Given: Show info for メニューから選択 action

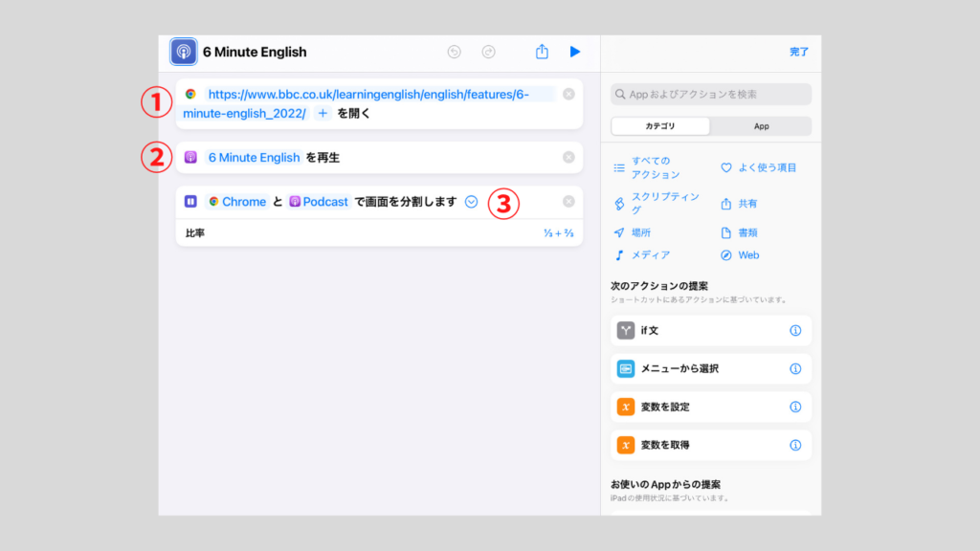Looking at the screenshot, I should pyautogui.click(x=795, y=368).
